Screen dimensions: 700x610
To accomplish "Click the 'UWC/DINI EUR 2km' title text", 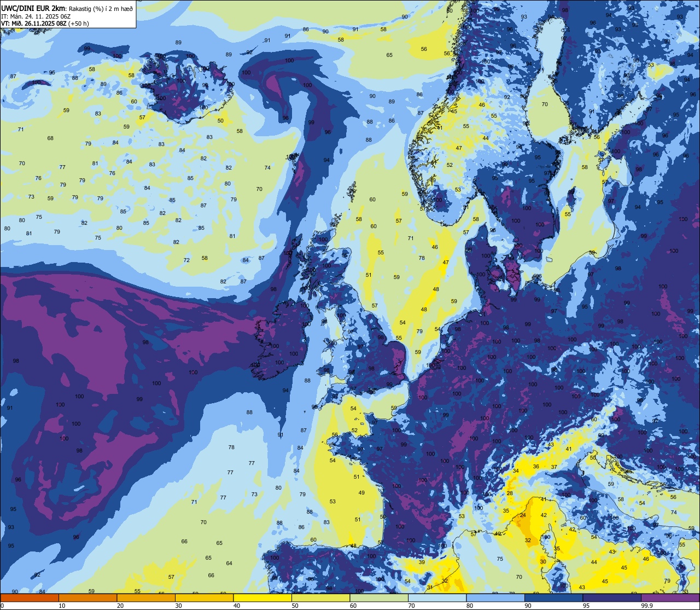I will coord(33,8).
